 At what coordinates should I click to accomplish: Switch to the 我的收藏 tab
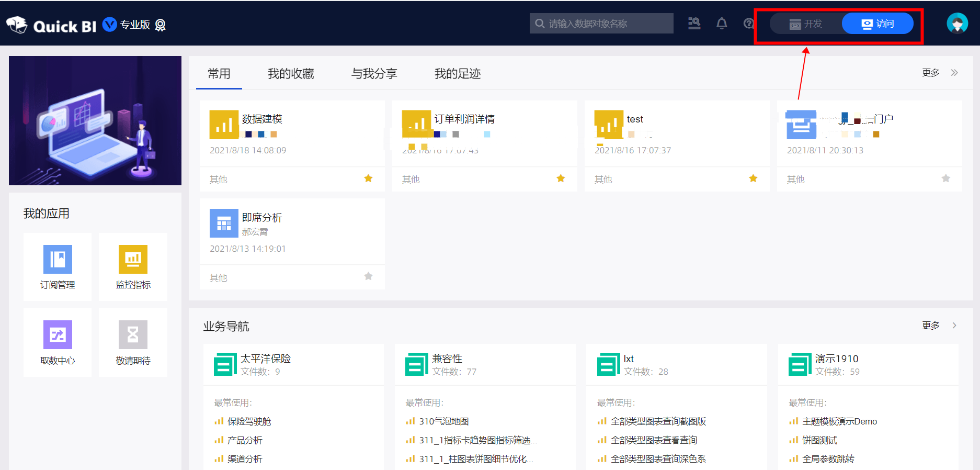pyautogui.click(x=291, y=74)
